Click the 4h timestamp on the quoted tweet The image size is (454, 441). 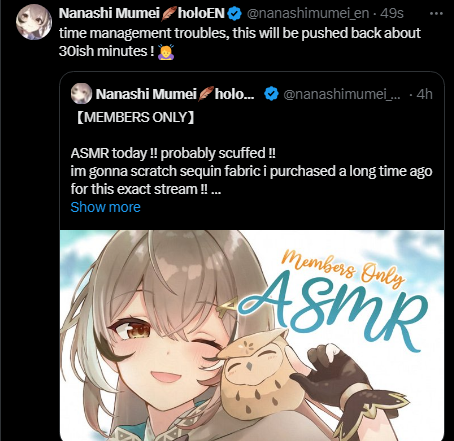coord(424,94)
